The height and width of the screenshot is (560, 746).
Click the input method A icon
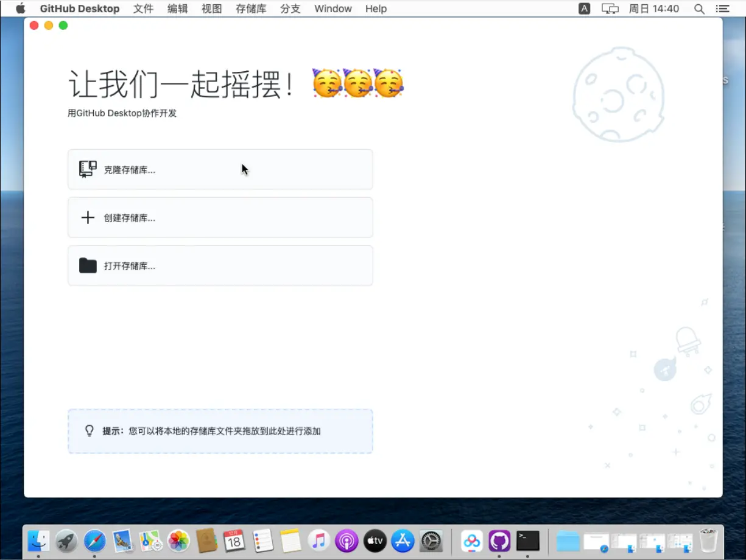tap(585, 9)
